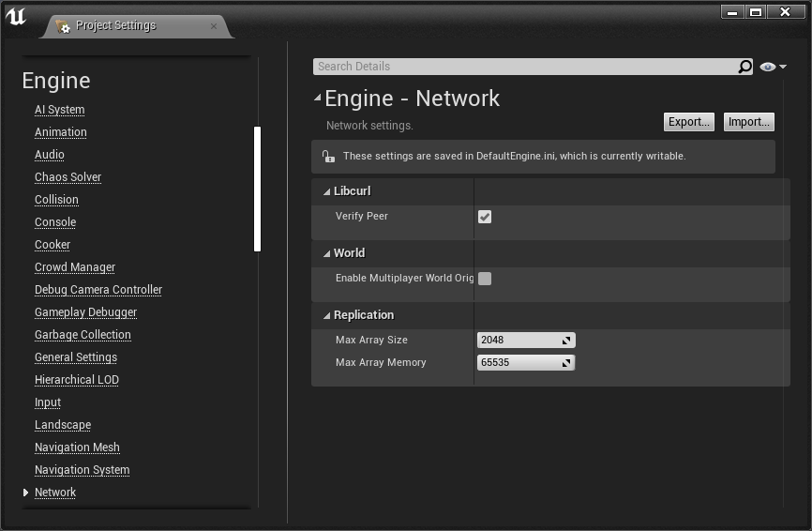Open Navigation Mesh settings

77,448
